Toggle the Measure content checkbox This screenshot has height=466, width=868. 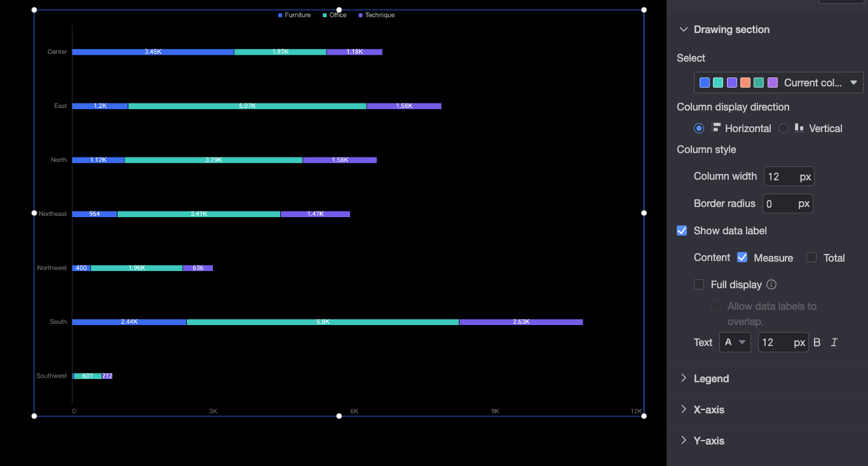[742, 257]
